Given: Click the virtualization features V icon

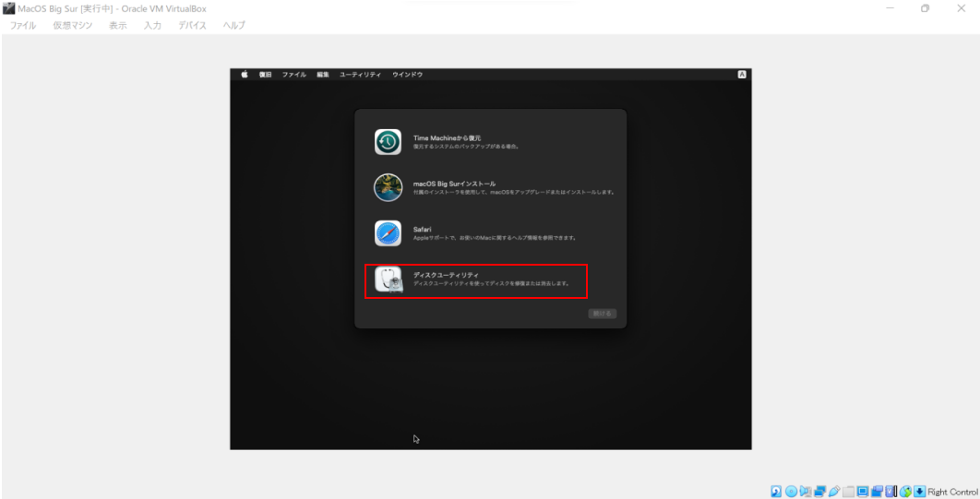Looking at the screenshot, I should coord(891,491).
